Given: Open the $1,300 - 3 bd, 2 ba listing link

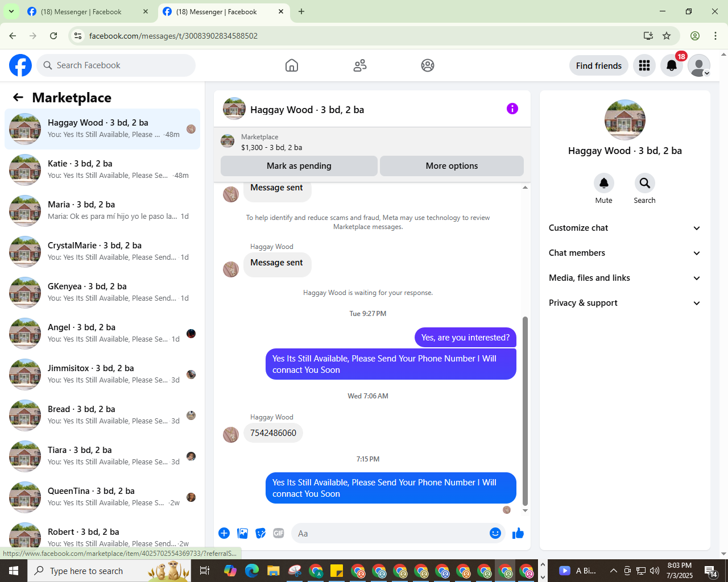Looking at the screenshot, I should coord(272,147).
